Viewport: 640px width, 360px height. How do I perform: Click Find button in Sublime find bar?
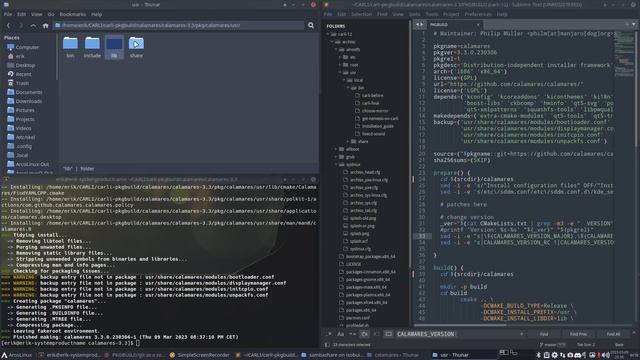[544, 334]
